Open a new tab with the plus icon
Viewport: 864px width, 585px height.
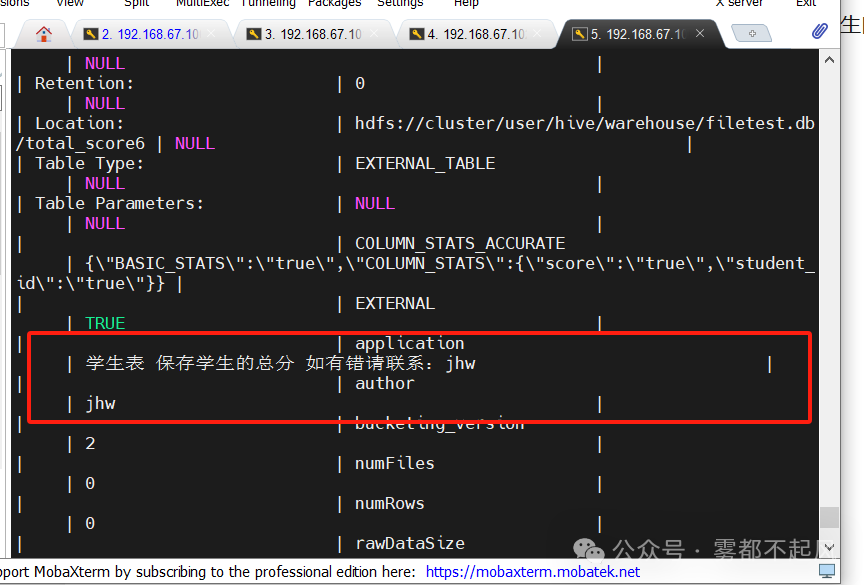click(x=752, y=32)
